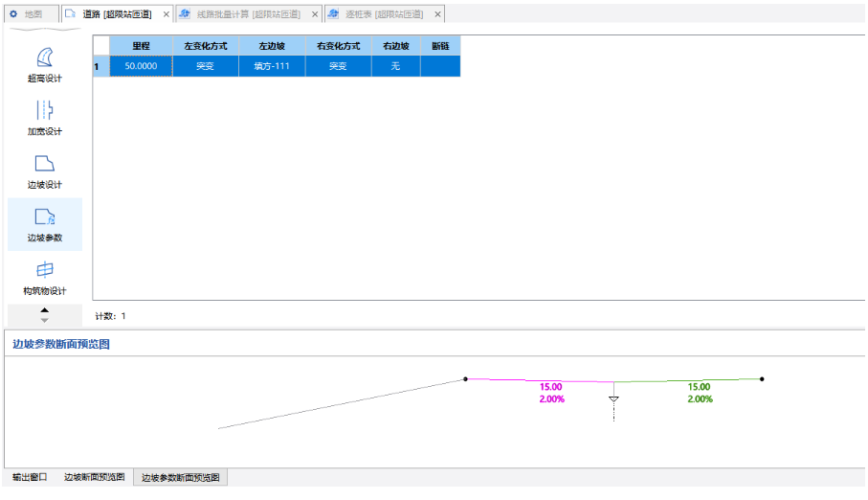Click the 左变化方式 column header
Screen dimensions: 868x500
click(x=206, y=46)
